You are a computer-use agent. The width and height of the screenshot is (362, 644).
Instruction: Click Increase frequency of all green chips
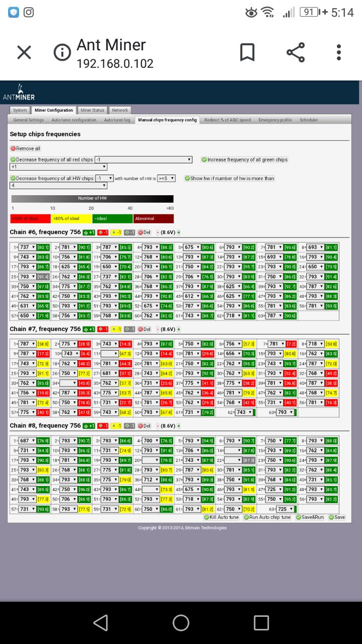(x=245, y=159)
